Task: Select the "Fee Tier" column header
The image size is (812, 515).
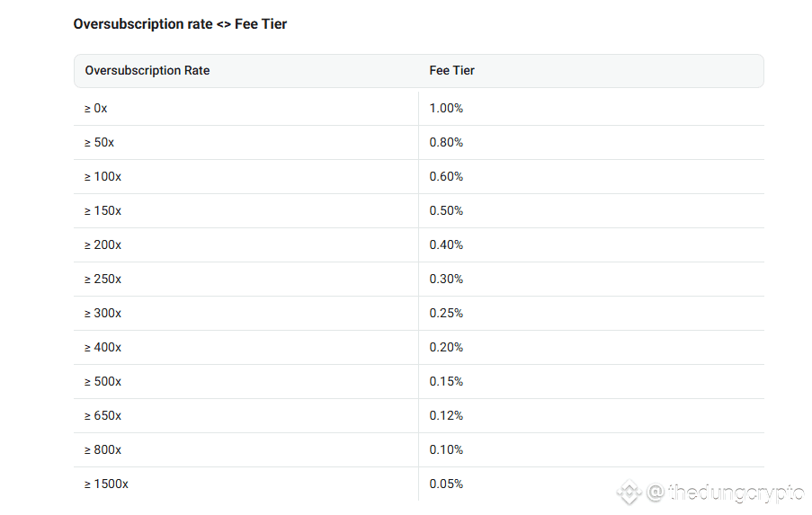Action: (451, 70)
